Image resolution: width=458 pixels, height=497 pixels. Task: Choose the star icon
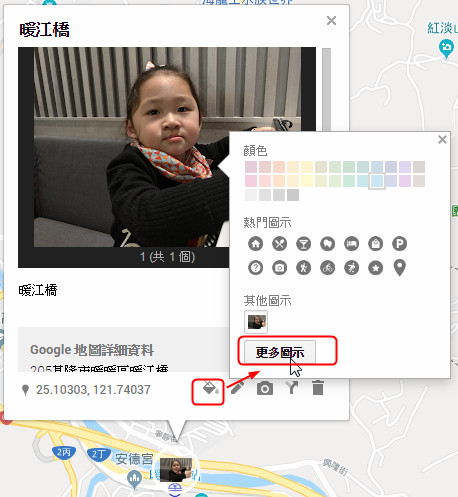[x=376, y=268]
